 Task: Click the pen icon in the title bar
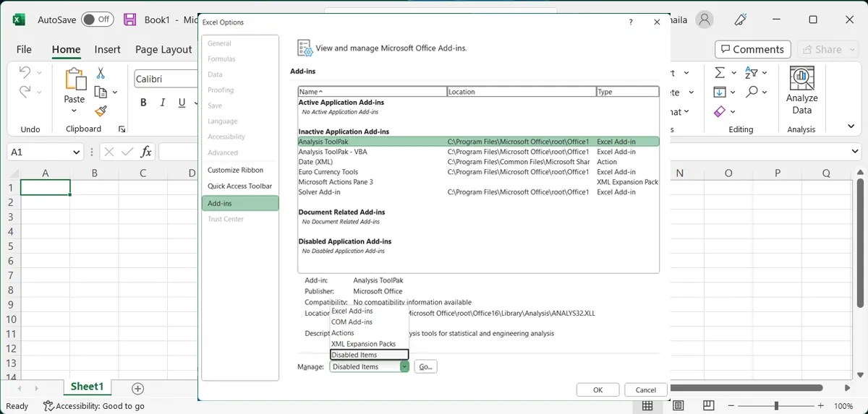point(741,20)
